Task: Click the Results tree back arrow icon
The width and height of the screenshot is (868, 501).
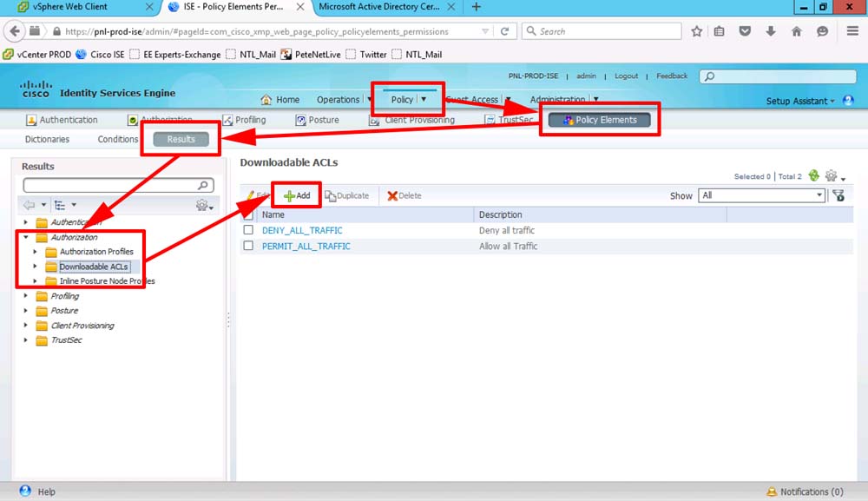Action: point(29,206)
